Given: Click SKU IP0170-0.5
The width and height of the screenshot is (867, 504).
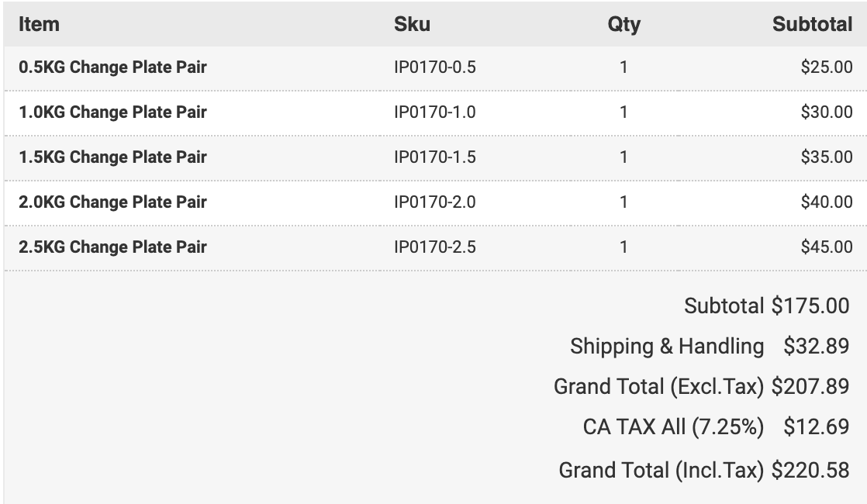Looking at the screenshot, I should pyautogui.click(x=434, y=67).
